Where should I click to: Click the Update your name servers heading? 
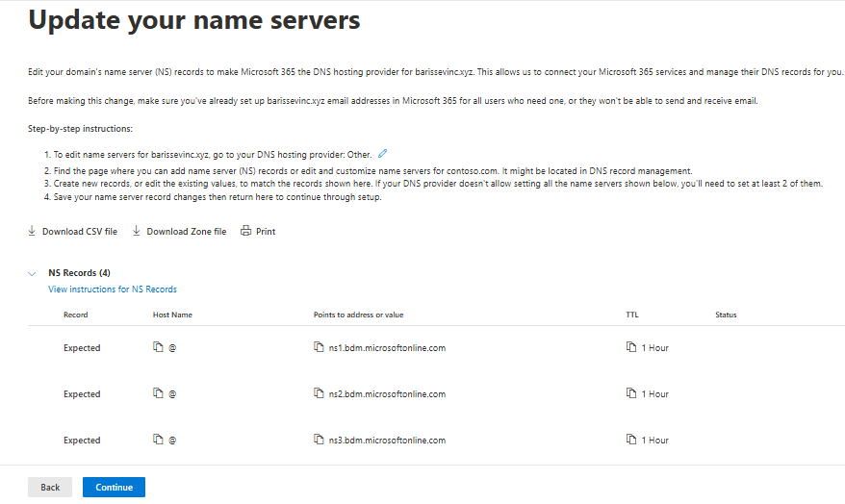(194, 20)
